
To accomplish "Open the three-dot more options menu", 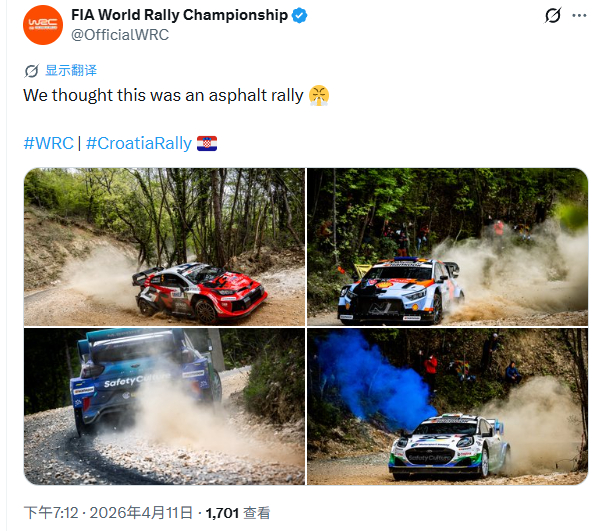I will pyautogui.click(x=579, y=15).
